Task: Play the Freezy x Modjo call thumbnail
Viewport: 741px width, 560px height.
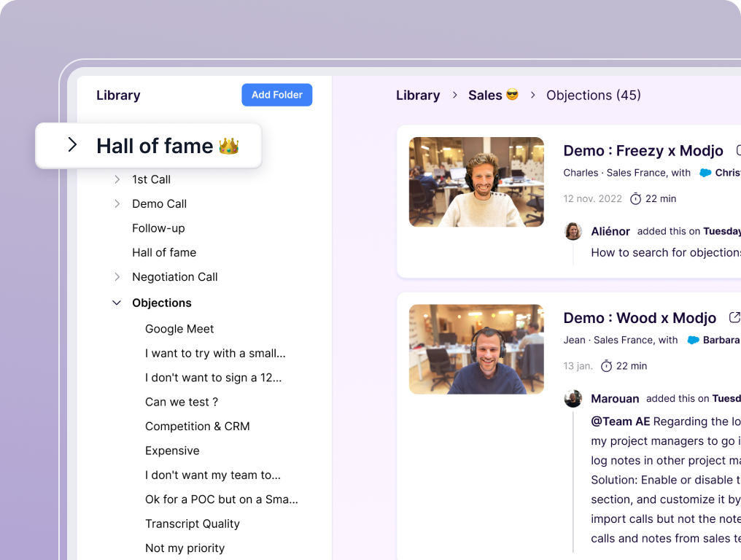Action: click(x=476, y=182)
